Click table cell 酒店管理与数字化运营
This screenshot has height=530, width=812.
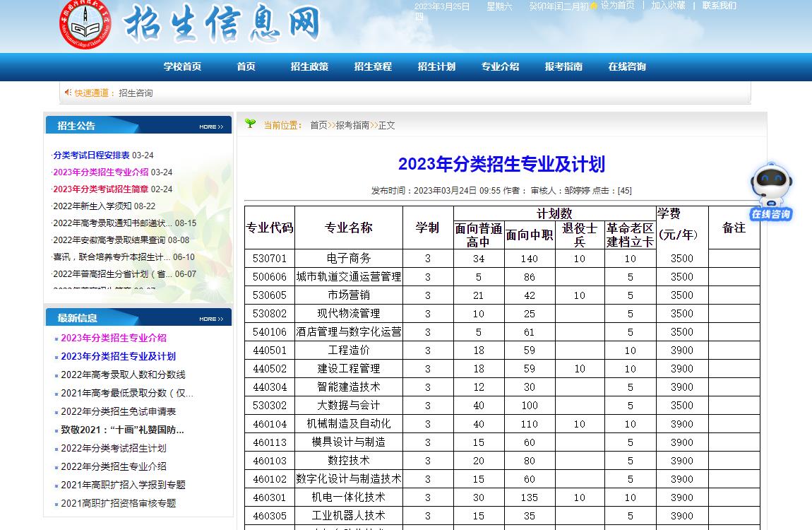pyautogui.click(x=349, y=331)
